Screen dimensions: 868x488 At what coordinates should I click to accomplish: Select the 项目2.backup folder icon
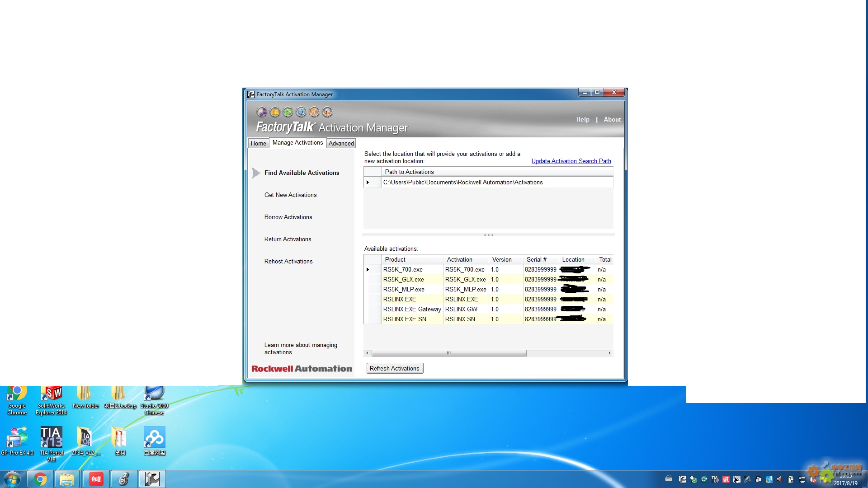tap(120, 398)
